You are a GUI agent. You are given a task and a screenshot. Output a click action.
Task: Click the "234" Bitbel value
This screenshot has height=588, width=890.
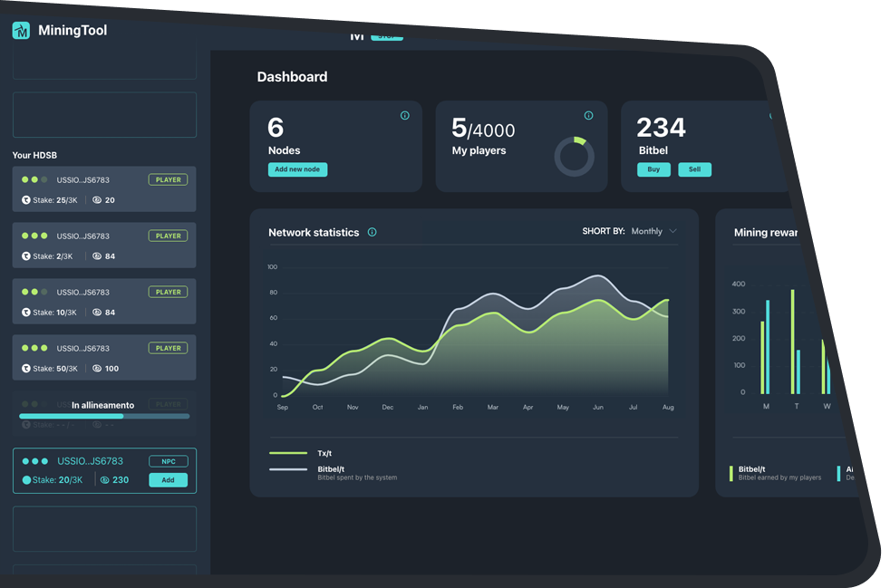click(x=662, y=128)
